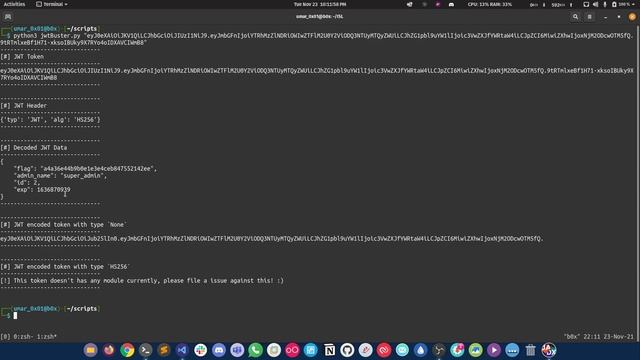Open the Discord tray icon in top bar
Image resolution: width=640 pixels, height=360 pixels.
[x=451, y=4]
